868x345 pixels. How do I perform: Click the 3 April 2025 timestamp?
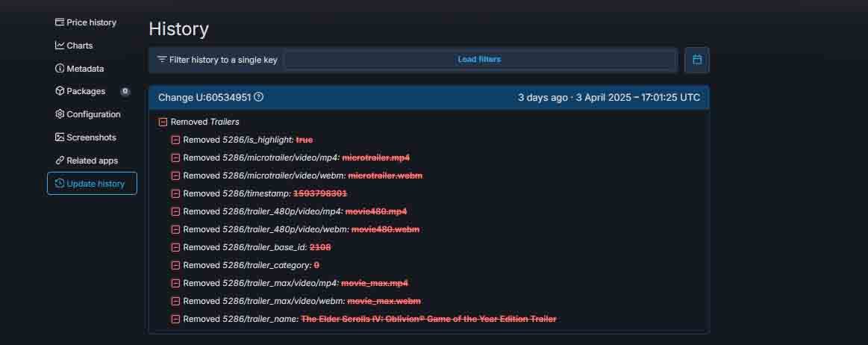pos(637,98)
